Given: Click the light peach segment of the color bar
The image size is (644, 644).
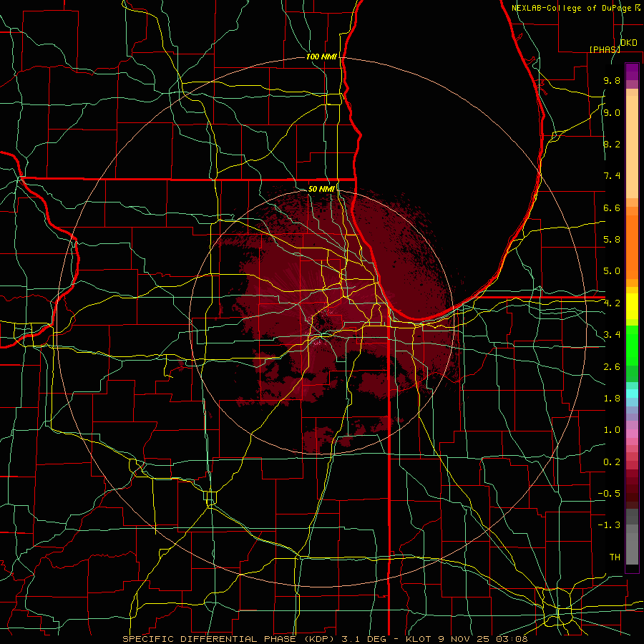Looking at the screenshot, I should click(x=632, y=147).
